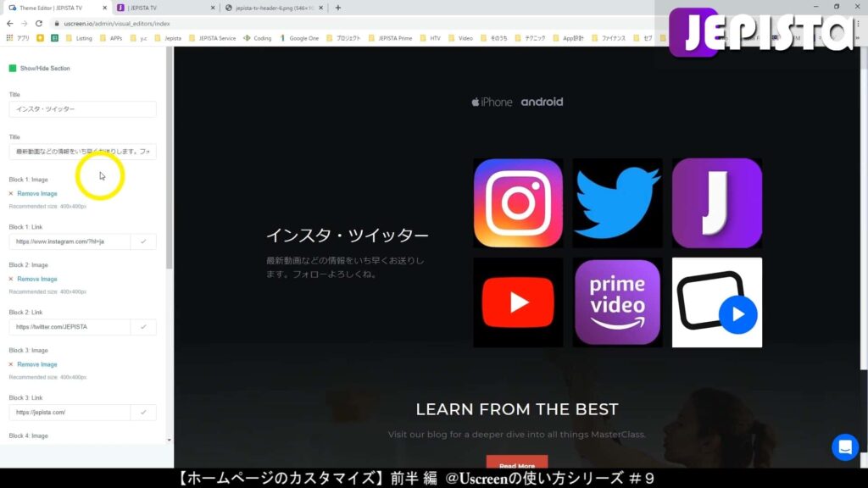This screenshot has height=488, width=868.
Task: Go forward in browser
Action: 25,23
